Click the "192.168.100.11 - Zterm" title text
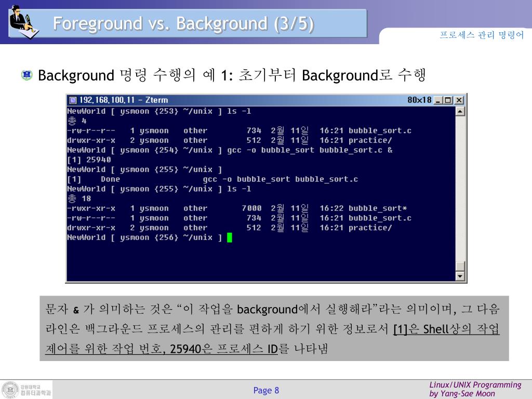The height and width of the screenshot is (399, 532). pos(124,100)
